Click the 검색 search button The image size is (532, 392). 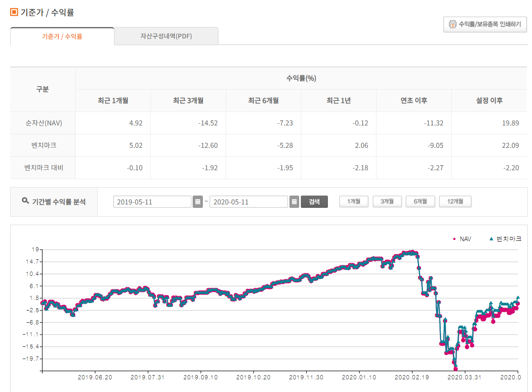coord(314,201)
